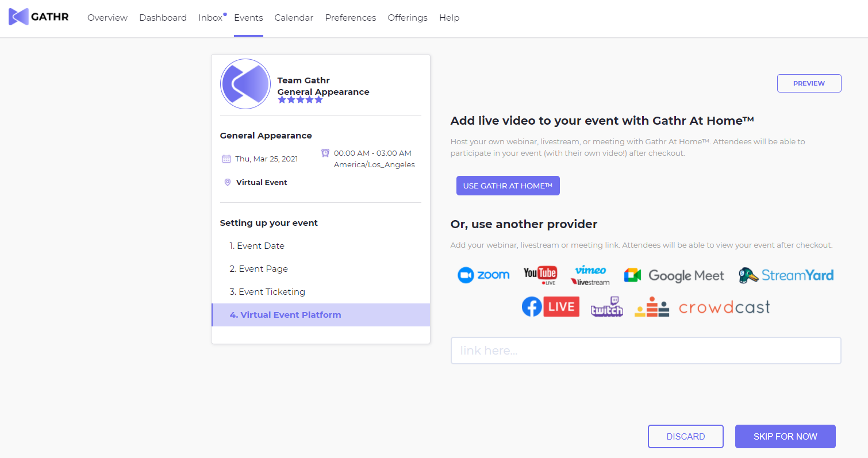Viewport: 868px width, 458px height.
Task: Choose the Crowdcast provider logo
Action: point(702,307)
